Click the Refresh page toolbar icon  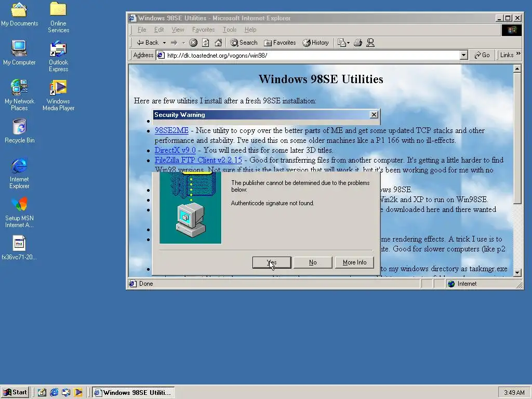[x=206, y=43]
